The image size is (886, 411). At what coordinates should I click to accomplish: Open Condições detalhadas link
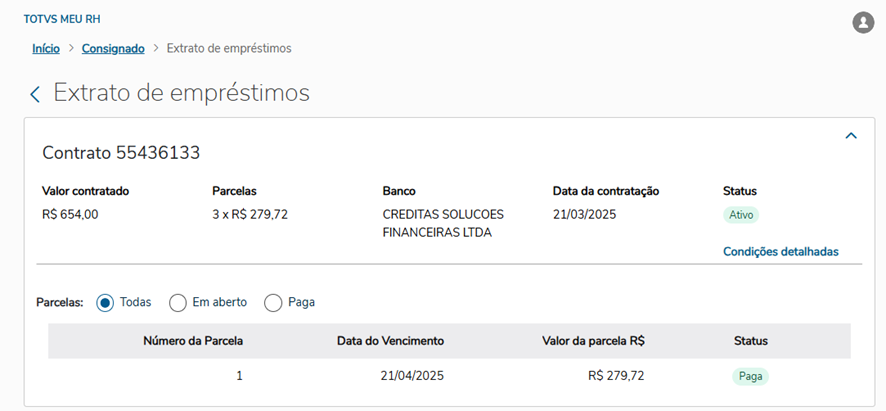[x=780, y=252]
